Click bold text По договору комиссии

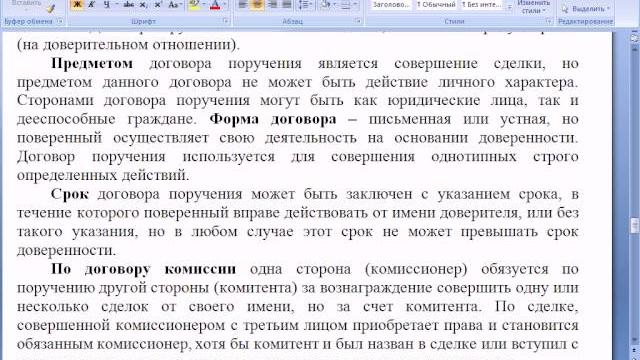coord(143,269)
